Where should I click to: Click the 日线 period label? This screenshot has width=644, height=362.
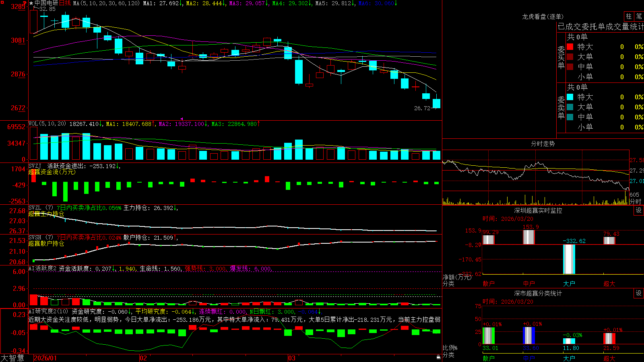click(65, 3)
